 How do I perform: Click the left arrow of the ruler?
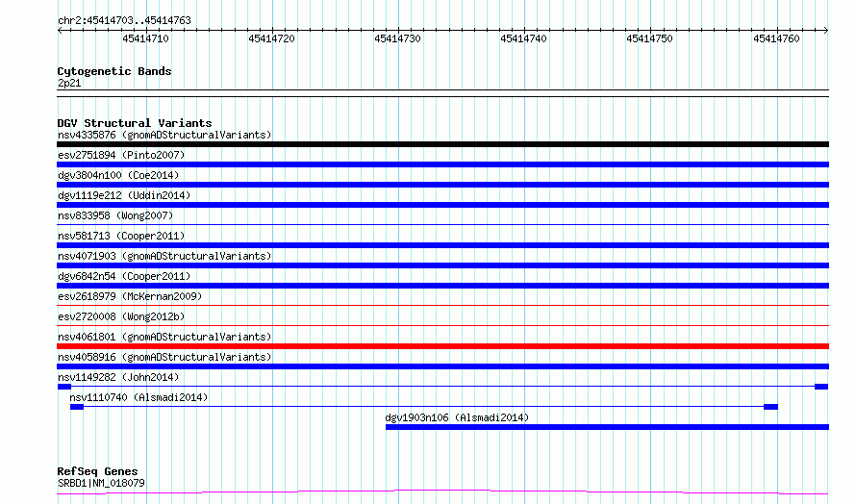60,30
